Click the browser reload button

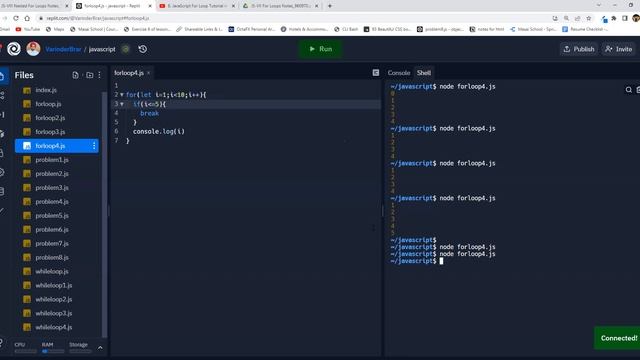(16, 18)
